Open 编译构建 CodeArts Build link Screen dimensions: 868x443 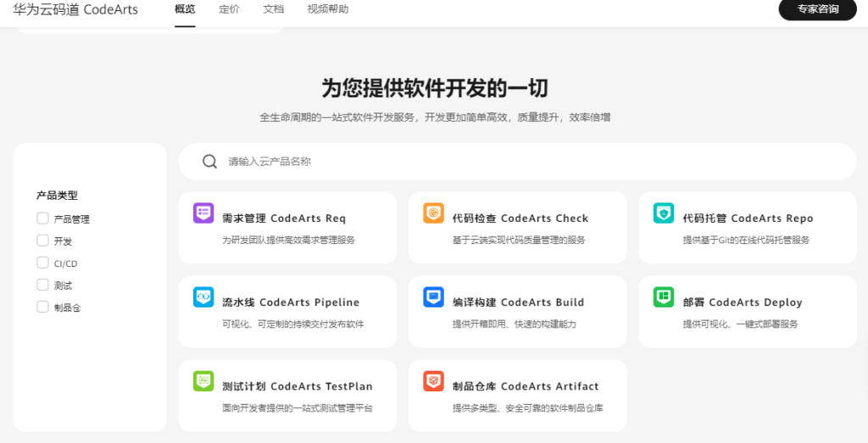(518, 302)
